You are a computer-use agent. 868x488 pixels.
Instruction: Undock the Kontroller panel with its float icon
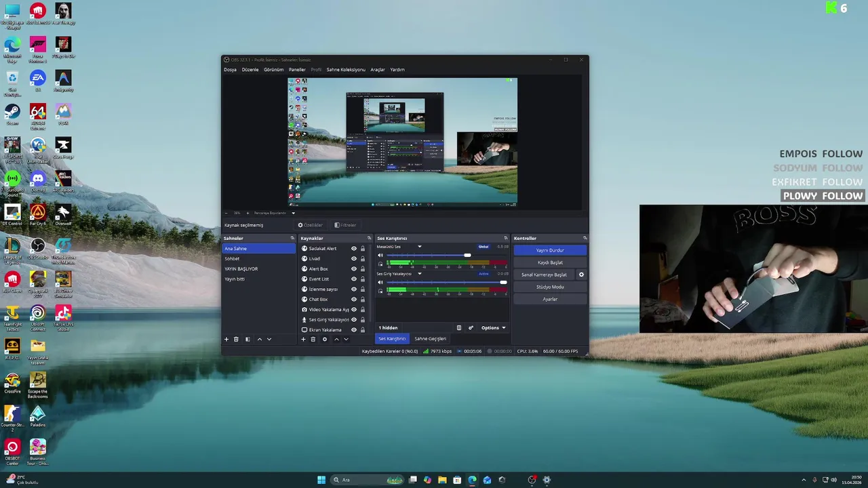pyautogui.click(x=585, y=239)
